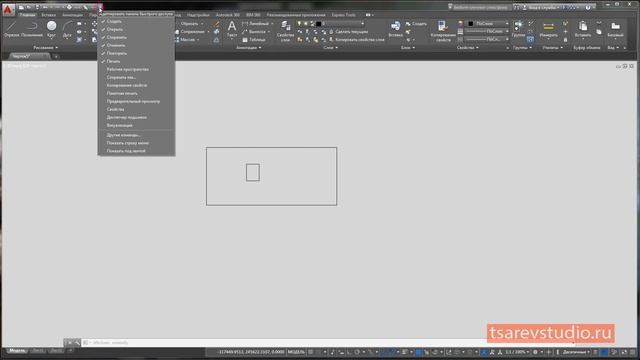The height and width of the screenshot is (360, 640).
Task: Open the Надстройки ribbon tab
Action: (x=198, y=15)
